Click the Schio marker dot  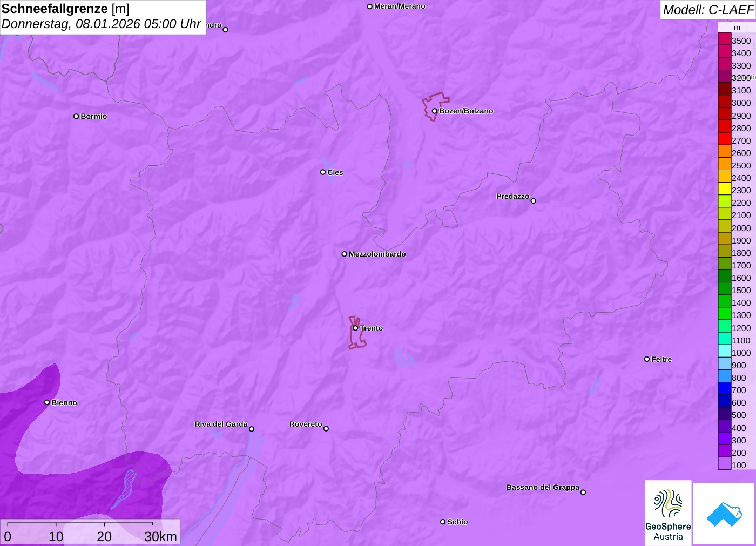coord(443,522)
